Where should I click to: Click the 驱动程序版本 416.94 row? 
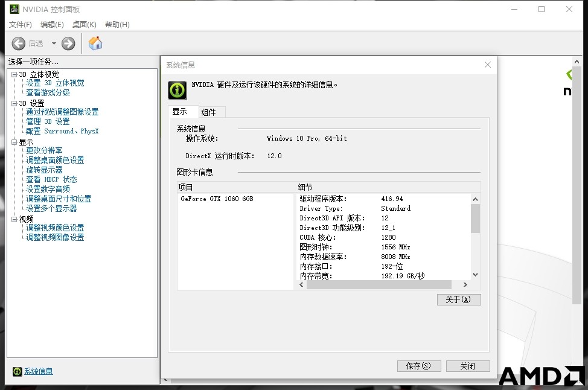pos(385,199)
